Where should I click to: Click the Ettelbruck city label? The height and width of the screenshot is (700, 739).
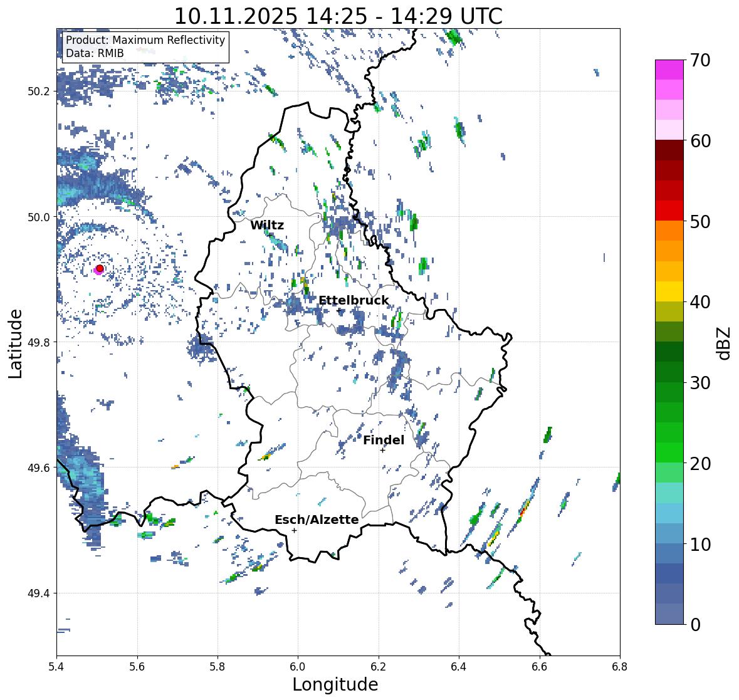(x=354, y=301)
